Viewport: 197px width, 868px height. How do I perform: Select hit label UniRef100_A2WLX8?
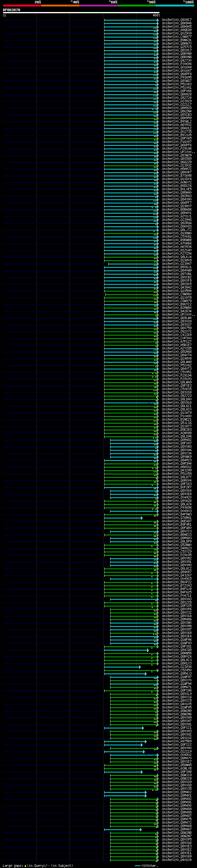point(176,769)
